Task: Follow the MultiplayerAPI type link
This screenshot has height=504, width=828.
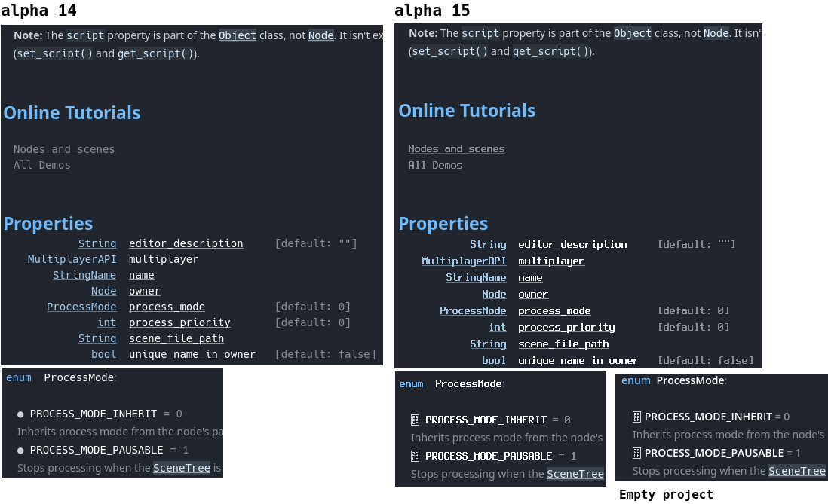Action: tap(72, 259)
